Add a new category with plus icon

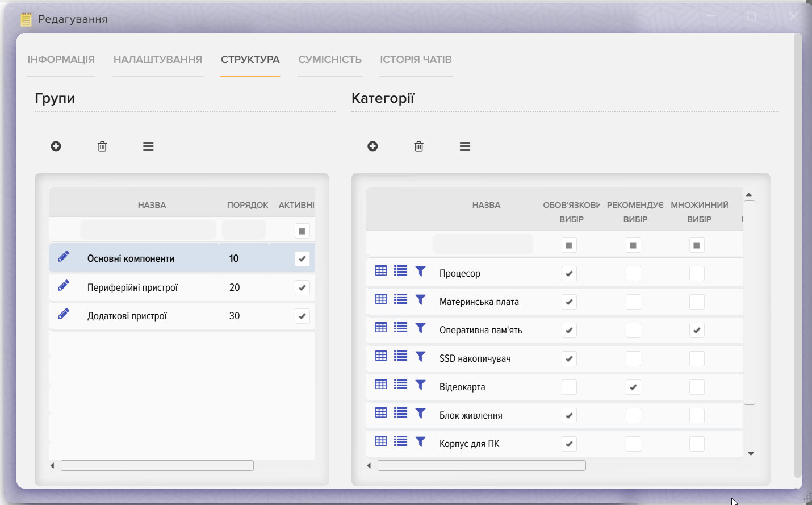pyautogui.click(x=372, y=147)
